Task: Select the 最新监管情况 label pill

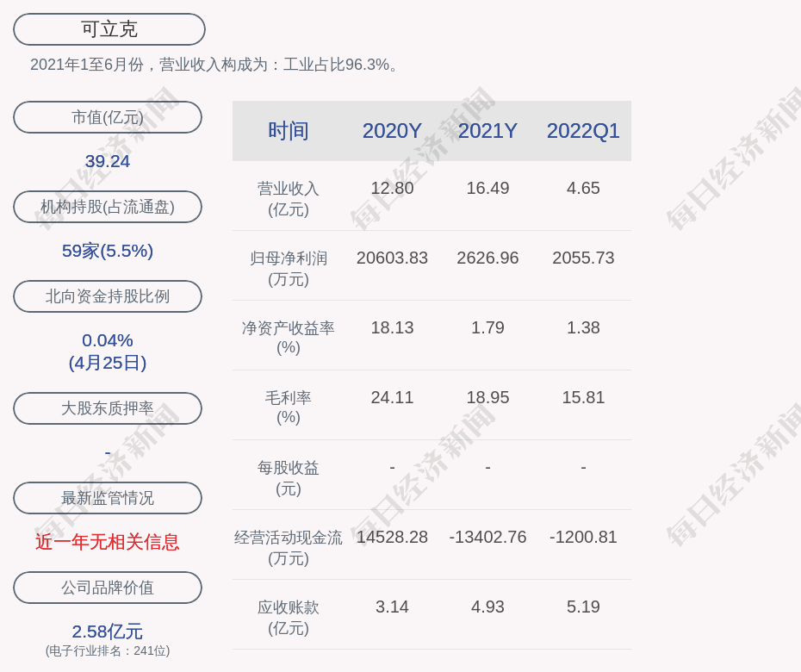Action: [108, 497]
